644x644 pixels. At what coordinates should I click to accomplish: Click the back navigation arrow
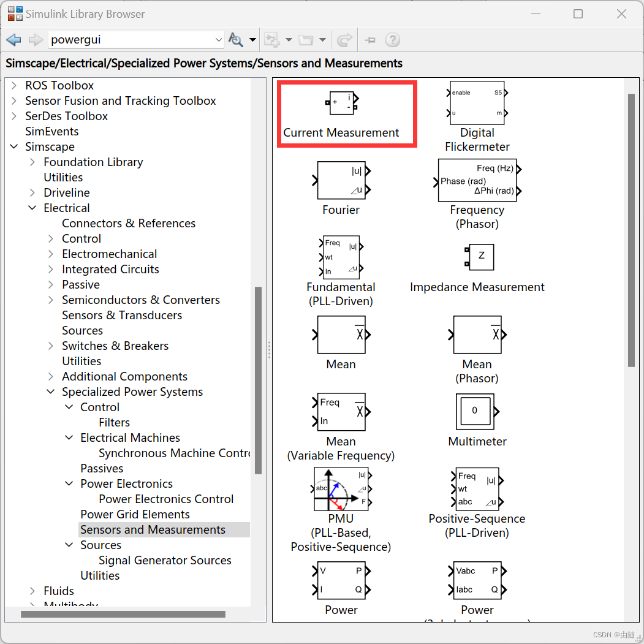[x=13, y=40]
